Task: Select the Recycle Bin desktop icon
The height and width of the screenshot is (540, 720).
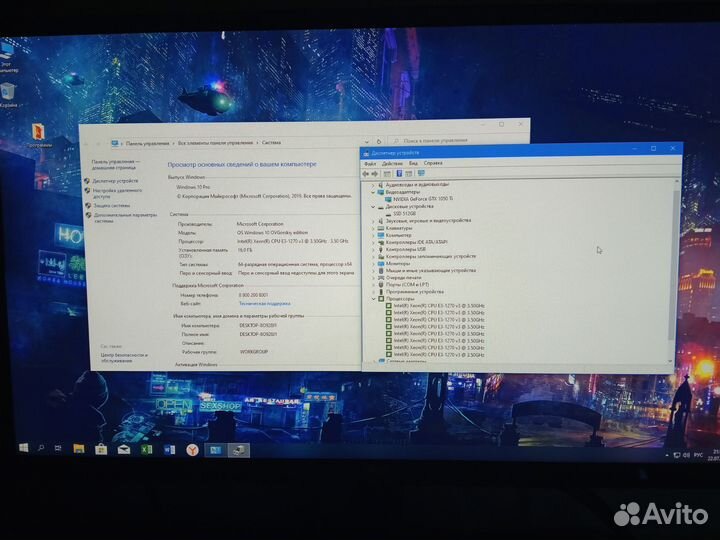Action: tap(8, 95)
